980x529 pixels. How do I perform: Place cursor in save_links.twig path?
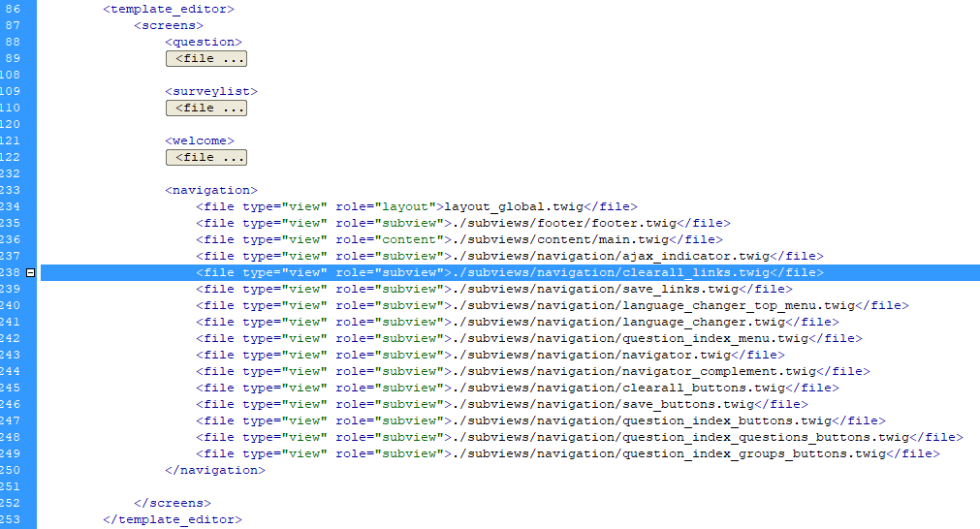[x=594, y=290]
